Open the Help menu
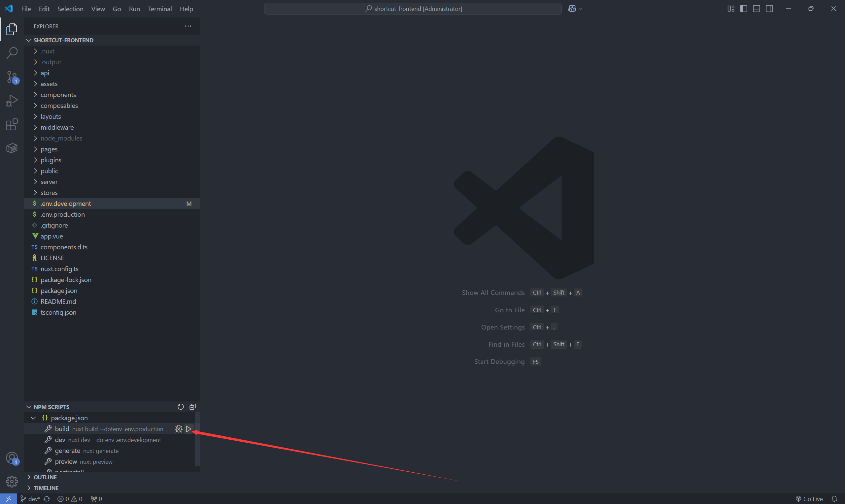The image size is (845, 504). click(186, 9)
